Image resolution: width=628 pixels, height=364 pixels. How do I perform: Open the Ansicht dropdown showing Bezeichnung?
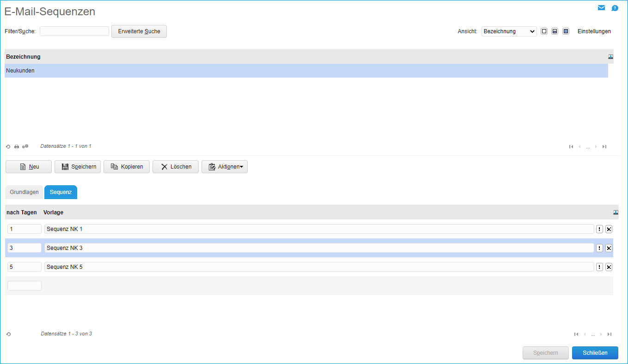pyautogui.click(x=509, y=31)
